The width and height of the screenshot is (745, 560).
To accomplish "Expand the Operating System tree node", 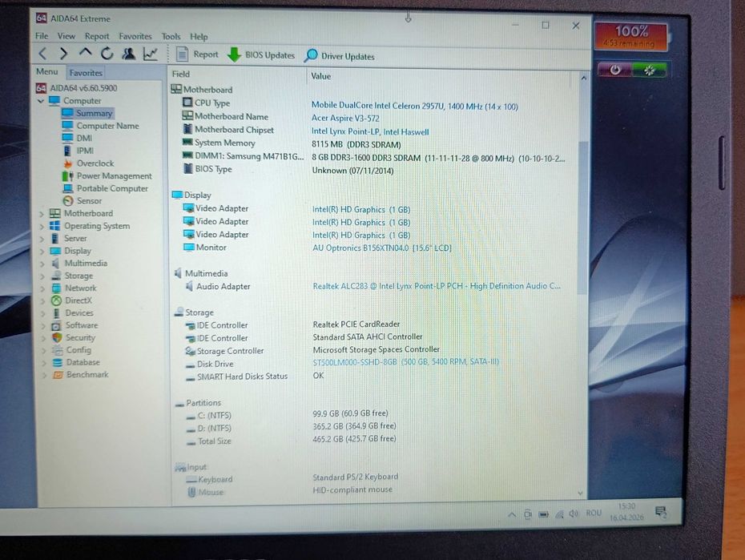I will (x=42, y=227).
